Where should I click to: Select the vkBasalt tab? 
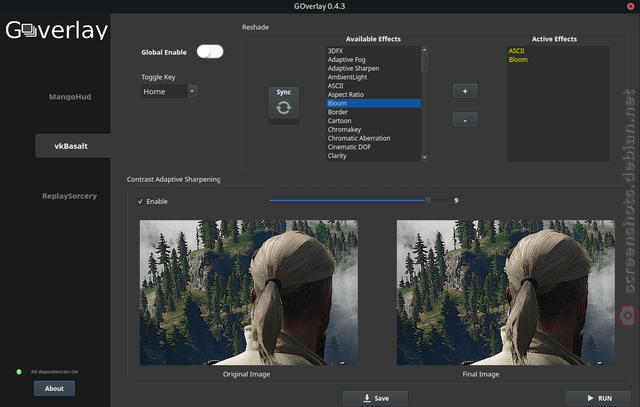pos(71,146)
